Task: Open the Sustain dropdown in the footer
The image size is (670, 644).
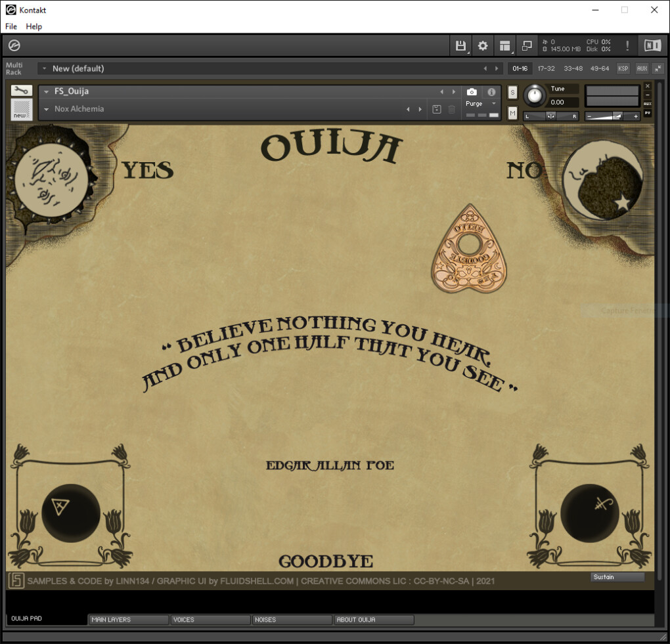Action: coord(617,577)
